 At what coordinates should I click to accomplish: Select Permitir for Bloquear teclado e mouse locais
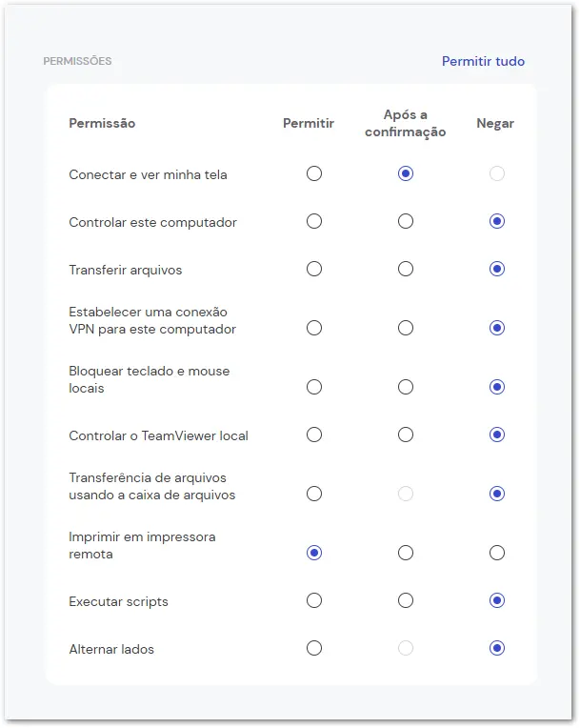click(314, 387)
